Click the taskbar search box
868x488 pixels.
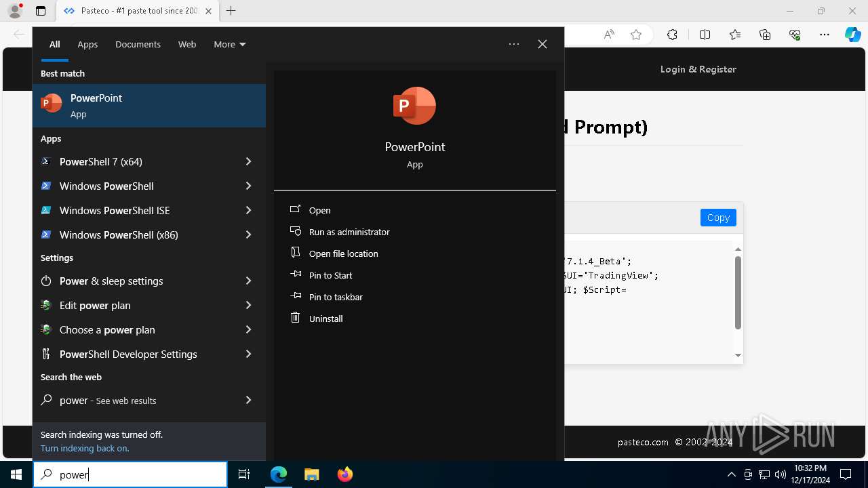[130, 474]
